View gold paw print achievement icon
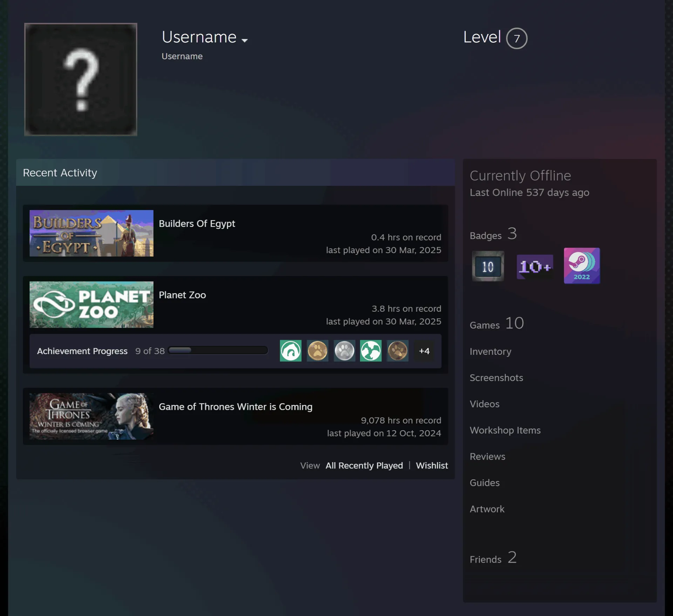Image resolution: width=673 pixels, height=616 pixels. [x=318, y=351]
